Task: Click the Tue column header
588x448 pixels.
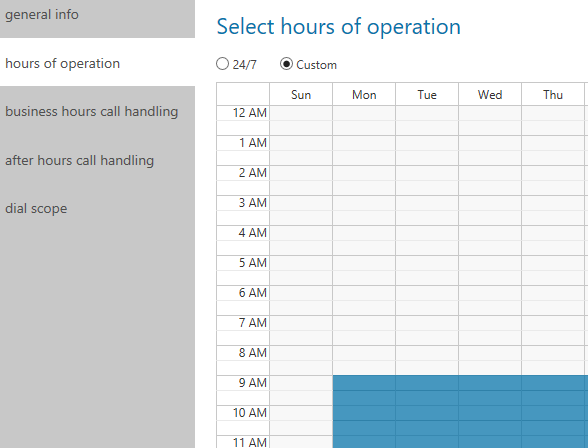Action: coord(427,94)
